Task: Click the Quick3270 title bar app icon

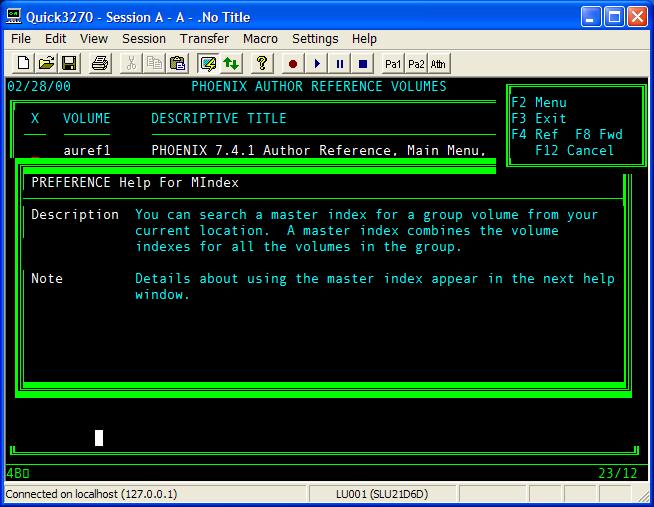Action: click(14, 17)
